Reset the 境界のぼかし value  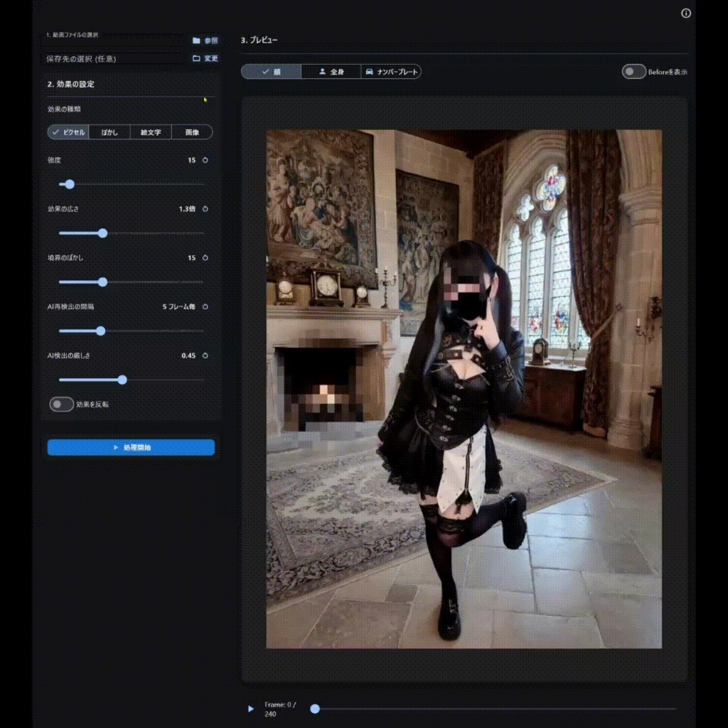[x=205, y=257]
